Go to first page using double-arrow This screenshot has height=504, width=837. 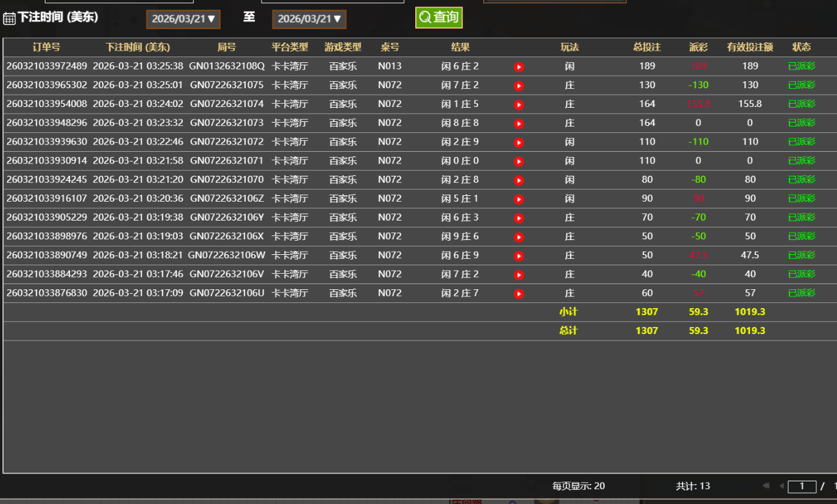(766, 486)
